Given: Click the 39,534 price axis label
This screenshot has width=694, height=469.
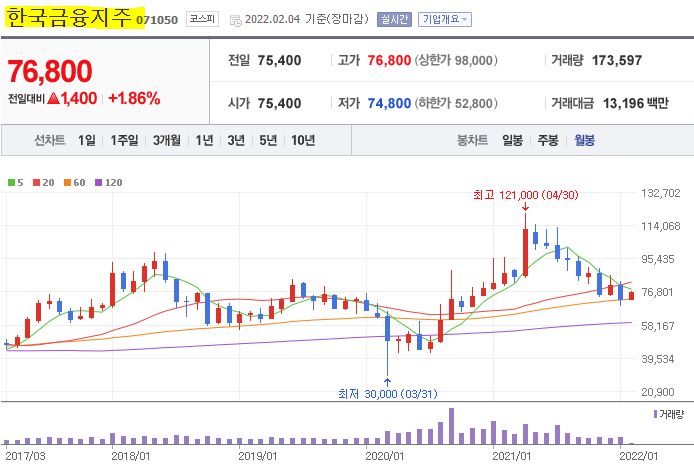Looking at the screenshot, I should click(x=658, y=359).
